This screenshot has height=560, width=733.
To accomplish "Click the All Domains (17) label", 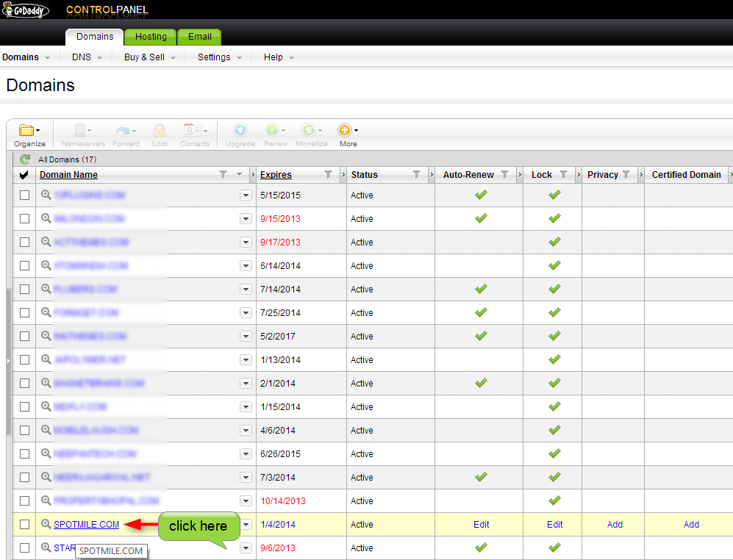I will [68, 159].
